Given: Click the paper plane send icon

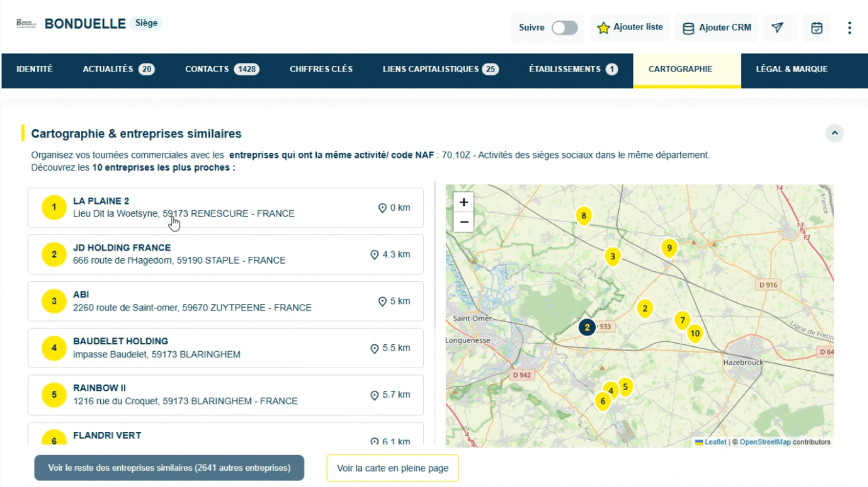Looking at the screenshot, I should pos(777,28).
